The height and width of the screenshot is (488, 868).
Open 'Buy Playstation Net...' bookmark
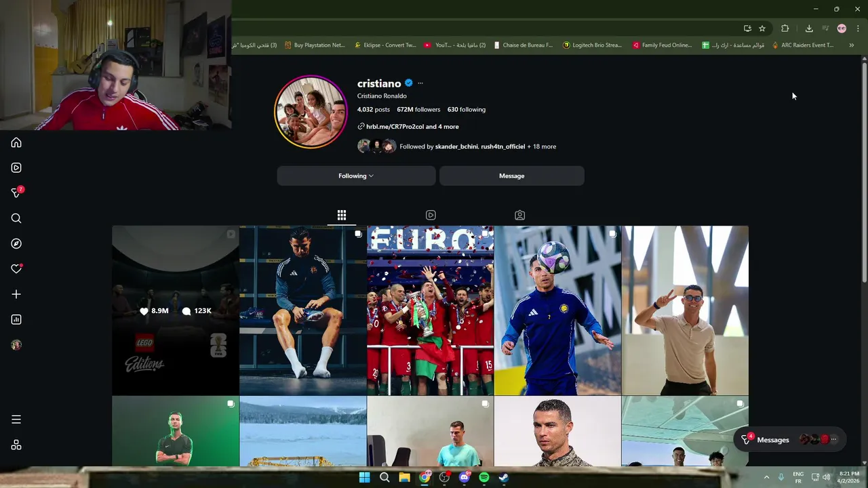point(315,45)
